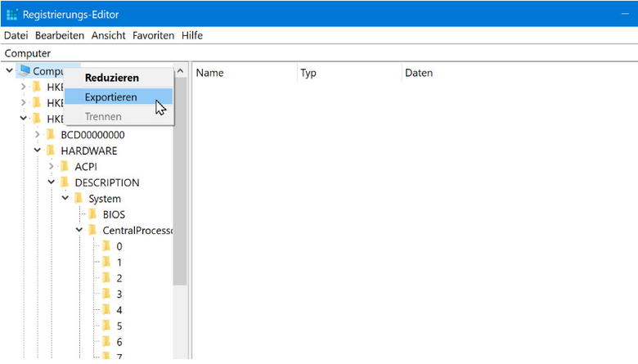The height and width of the screenshot is (364, 638).
Task: Click the DESCRIPTION folder icon
Action: 65,182
